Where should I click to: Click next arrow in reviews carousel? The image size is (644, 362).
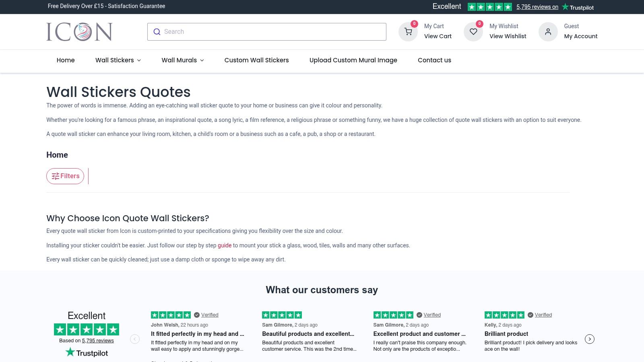(590, 339)
